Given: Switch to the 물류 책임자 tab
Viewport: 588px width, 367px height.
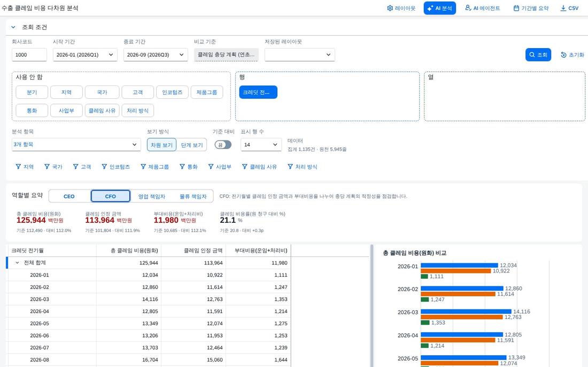Looking at the screenshot, I should [193, 196].
